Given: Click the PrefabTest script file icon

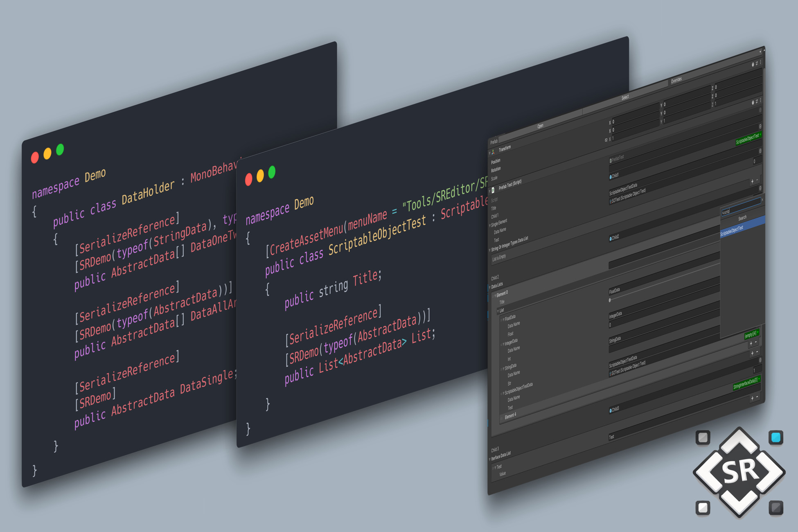Looking at the screenshot, I should pos(611,160).
